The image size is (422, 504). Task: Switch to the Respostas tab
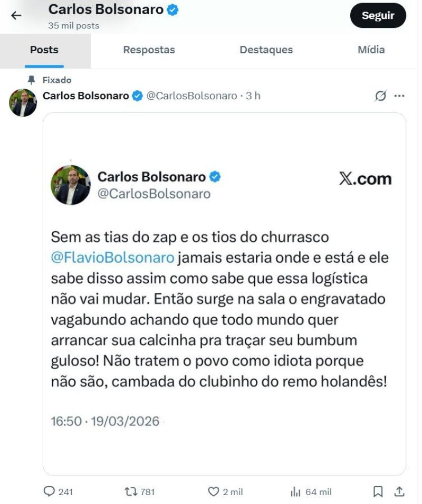(149, 50)
